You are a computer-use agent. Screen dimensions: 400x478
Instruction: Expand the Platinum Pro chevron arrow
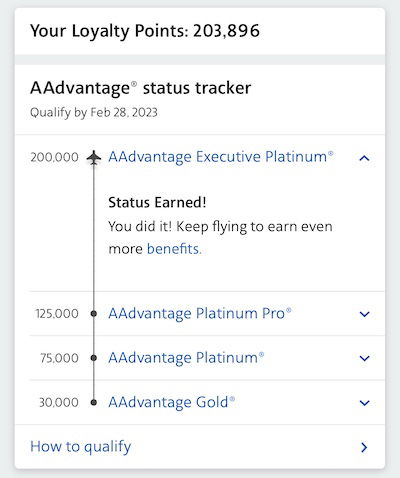(364, 314)
